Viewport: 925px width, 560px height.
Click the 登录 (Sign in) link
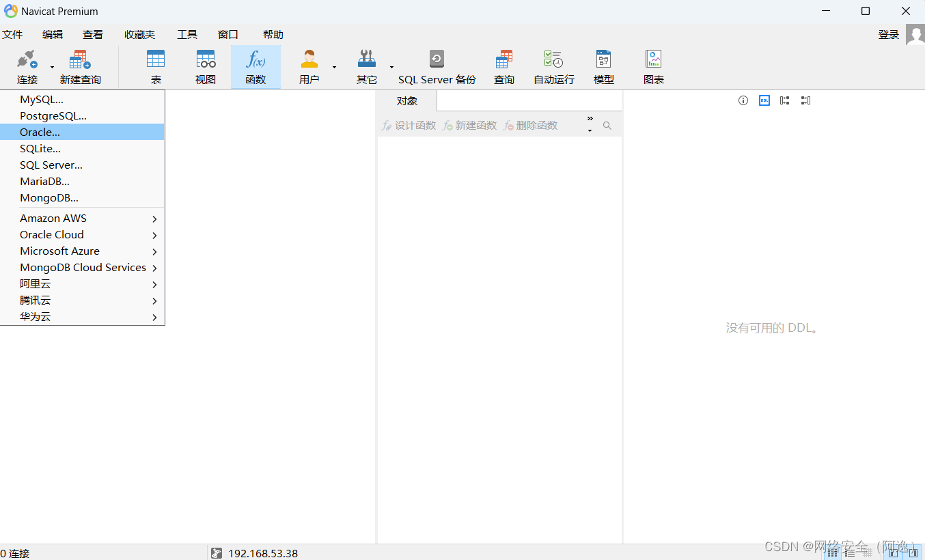(889, 35)
